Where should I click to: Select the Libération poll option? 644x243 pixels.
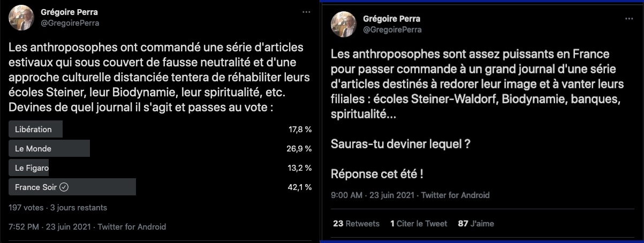point(34,130)
